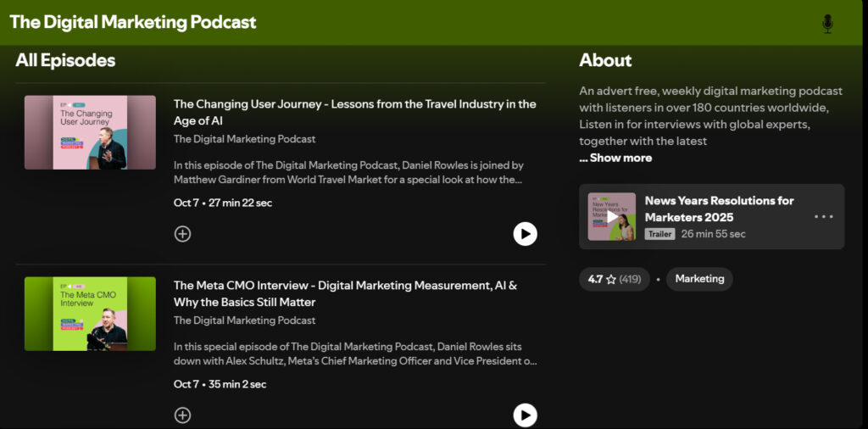Click the microphone icon in the header

click(x=827, y=24)
